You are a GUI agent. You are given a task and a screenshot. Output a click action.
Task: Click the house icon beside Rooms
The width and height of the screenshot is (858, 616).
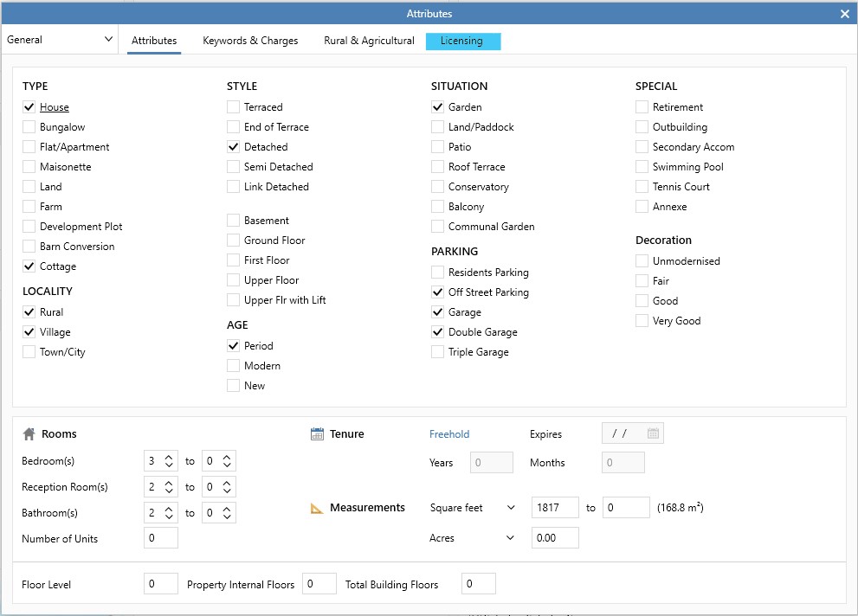[x=29, y=434]
